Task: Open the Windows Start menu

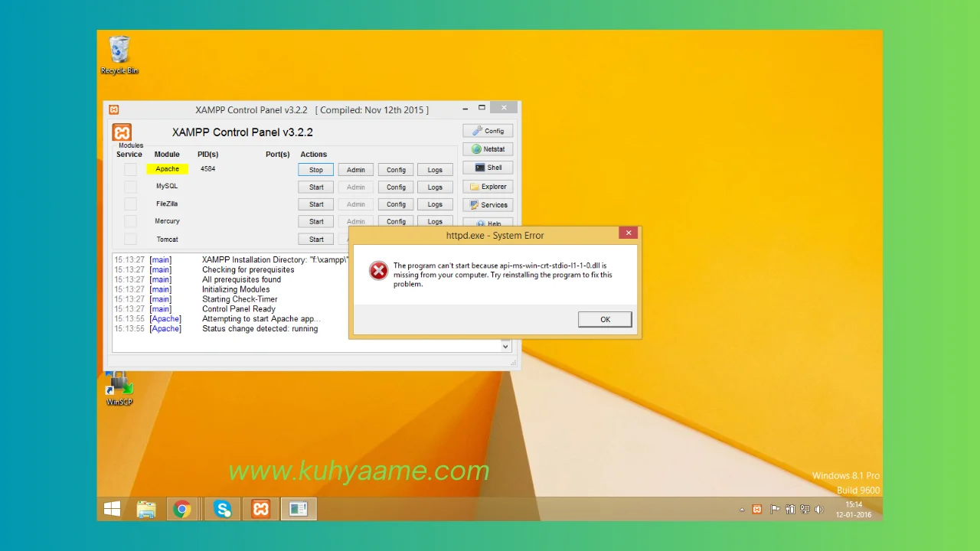Action: [112, 509]
